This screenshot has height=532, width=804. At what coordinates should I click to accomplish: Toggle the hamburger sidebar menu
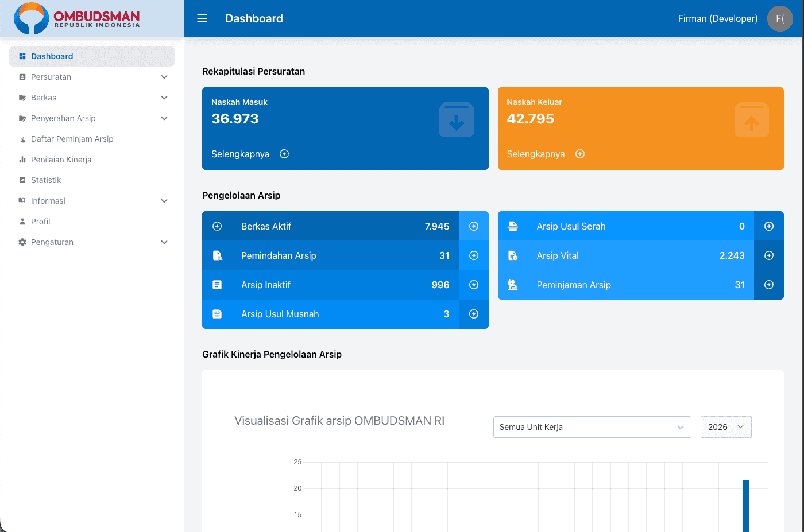coord(202,18)
